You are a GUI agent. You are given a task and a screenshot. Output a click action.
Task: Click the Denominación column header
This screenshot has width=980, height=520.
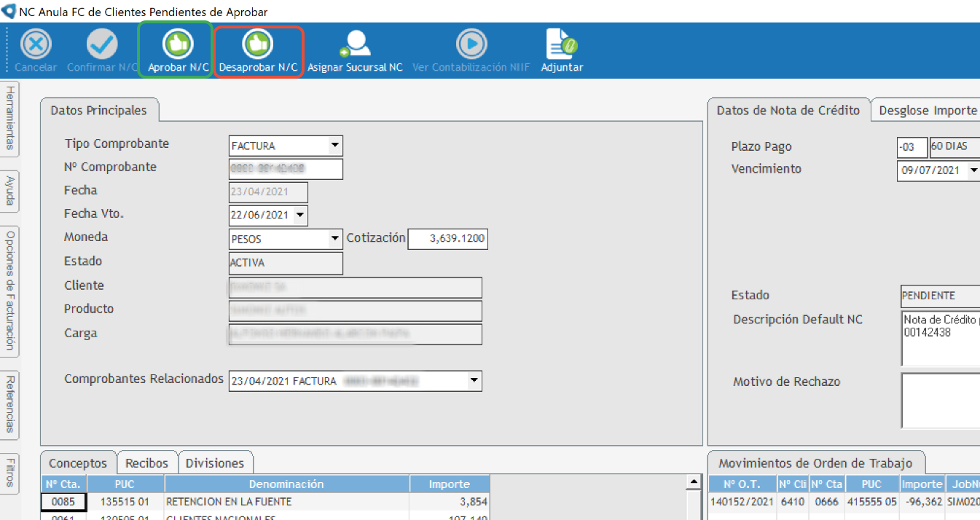286,484
